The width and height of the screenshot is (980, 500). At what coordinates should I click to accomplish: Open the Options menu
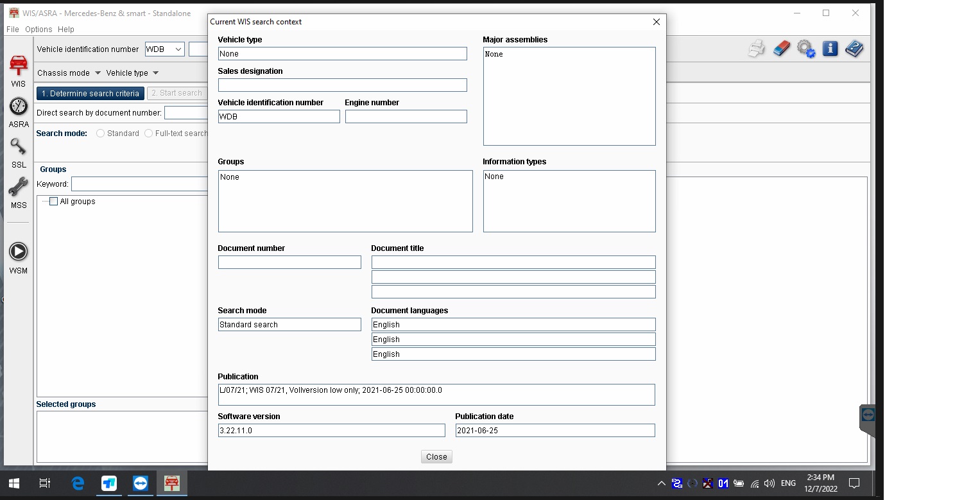39,30
